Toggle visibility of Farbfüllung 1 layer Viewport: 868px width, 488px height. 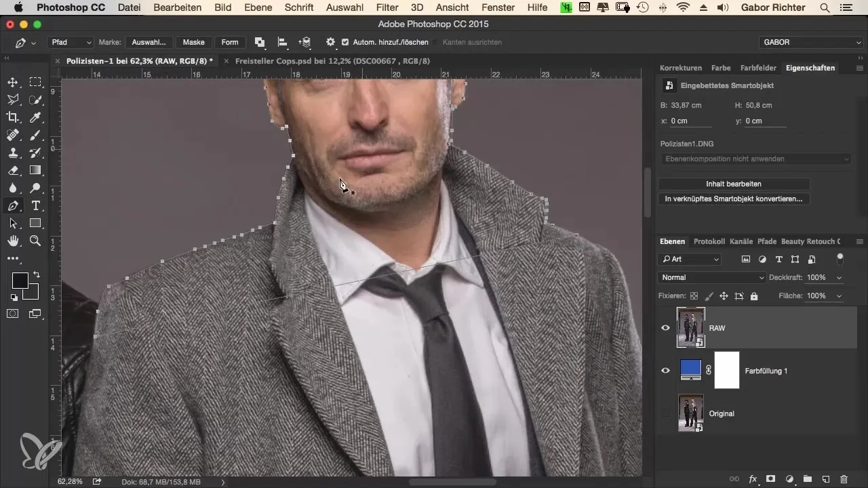coord(665,371)
